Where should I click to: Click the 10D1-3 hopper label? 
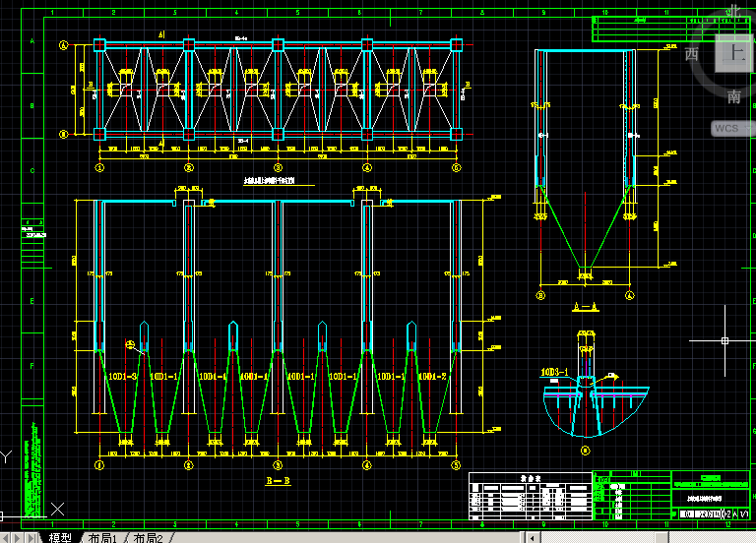(122, 376)
